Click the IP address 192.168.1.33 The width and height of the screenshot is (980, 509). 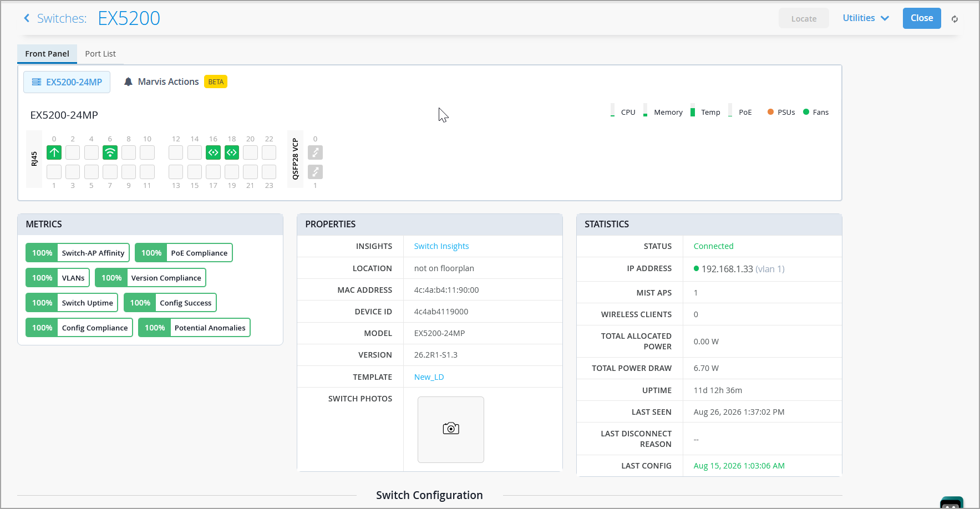point(727,269)
